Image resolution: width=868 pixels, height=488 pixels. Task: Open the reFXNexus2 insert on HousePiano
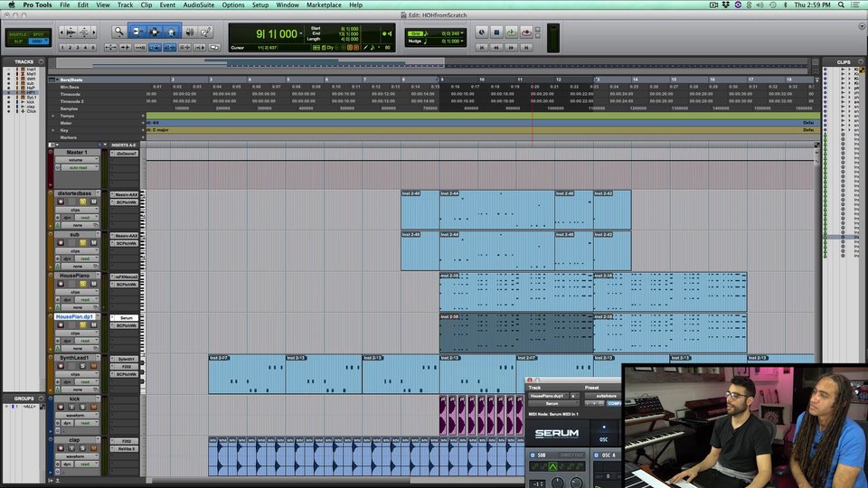125,277
